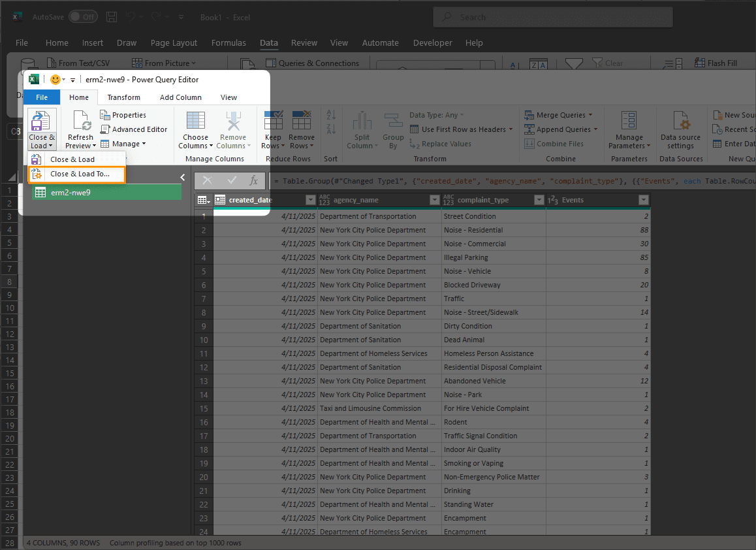This screenshot has height=550, width=756.
Task: Switch to the Add Column tab
Action: 181,97
